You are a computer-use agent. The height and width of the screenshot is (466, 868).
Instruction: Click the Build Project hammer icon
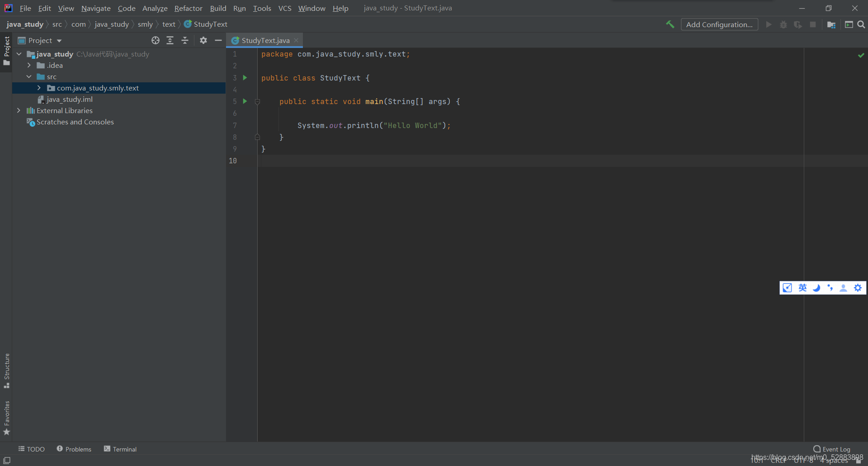[670, 24]
